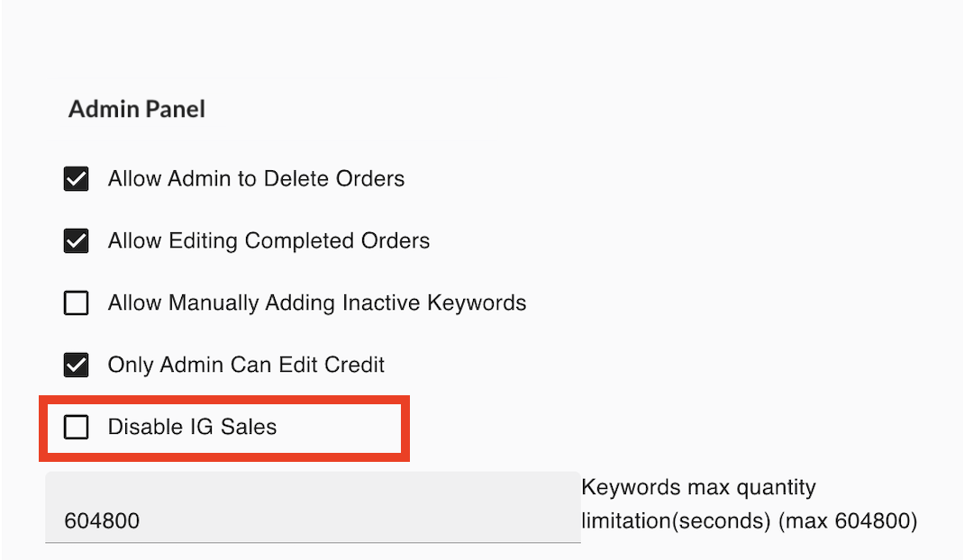Click the Allow Admin to Delete Orders label
This screenshot has height=560, width=973.
point(256,178)
